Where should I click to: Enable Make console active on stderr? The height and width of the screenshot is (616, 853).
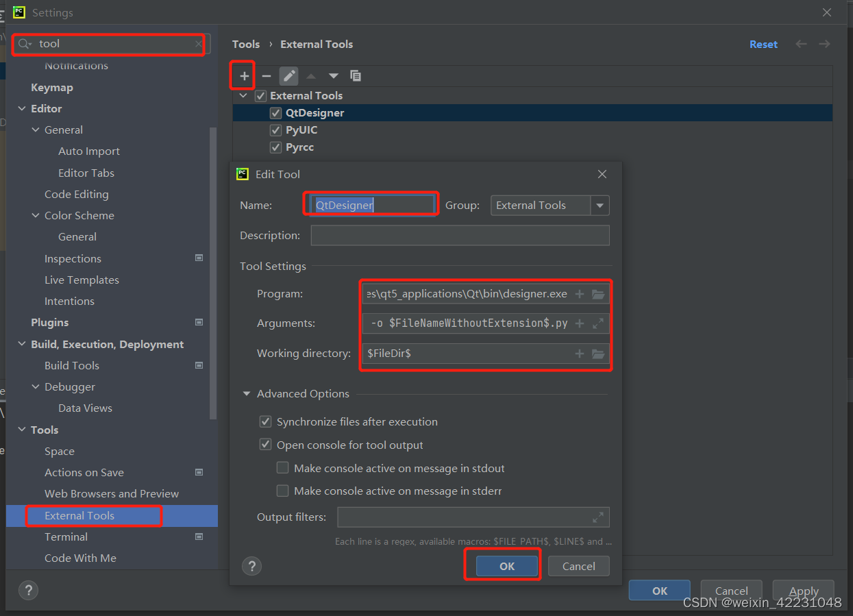282,491
